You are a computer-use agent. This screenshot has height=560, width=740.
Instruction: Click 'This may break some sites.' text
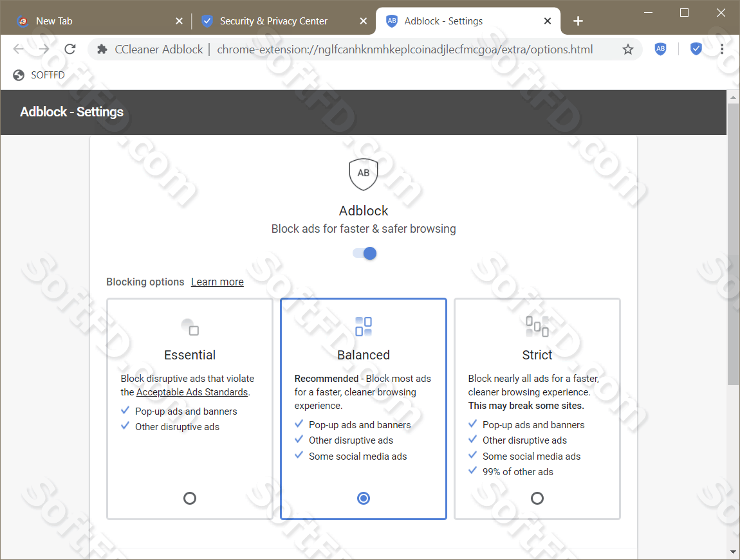pyautogui.click(x=526, y=406)
